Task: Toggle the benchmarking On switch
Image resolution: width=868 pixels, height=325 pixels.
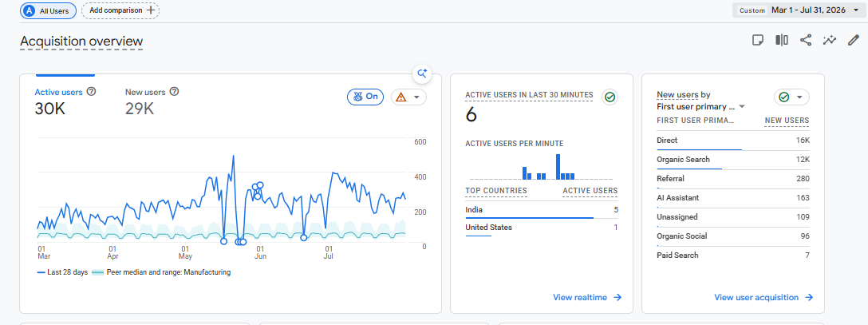Action: 365,97
